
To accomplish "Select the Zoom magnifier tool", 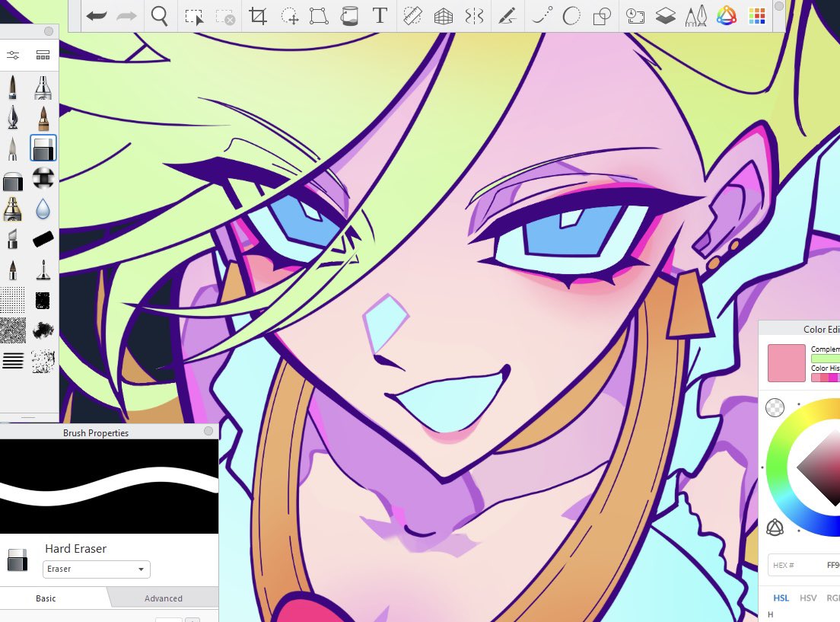I will point(159,16).
